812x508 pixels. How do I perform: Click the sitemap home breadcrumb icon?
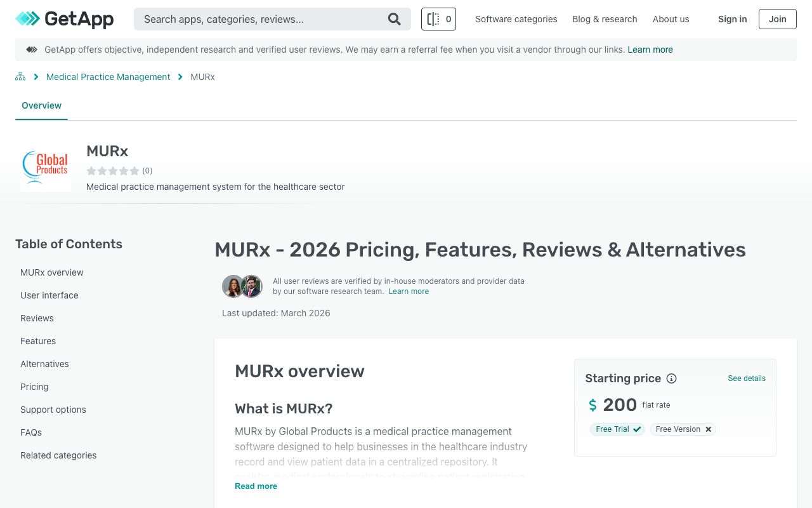click(x=20, y=77)
